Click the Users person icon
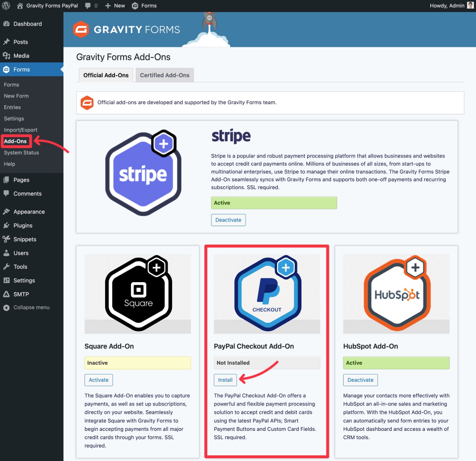Image resolution: width=476 pixels, height=461 pixels. 6,253
